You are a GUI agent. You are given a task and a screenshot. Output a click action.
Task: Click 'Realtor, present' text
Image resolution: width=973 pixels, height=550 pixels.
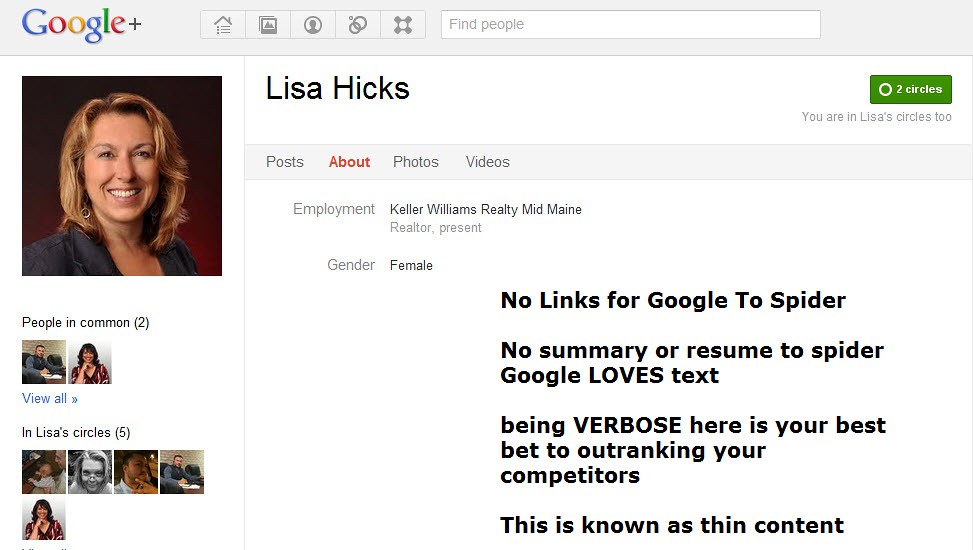(436, 228)
